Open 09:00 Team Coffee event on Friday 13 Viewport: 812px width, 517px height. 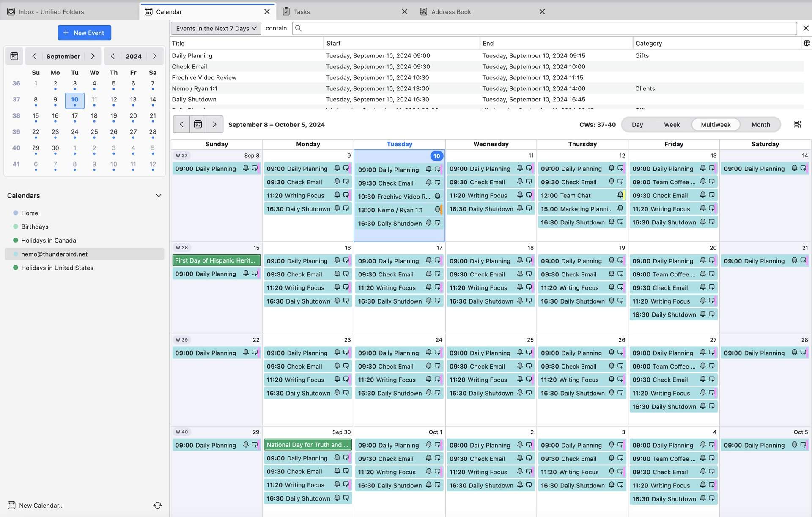coord(673,182)
